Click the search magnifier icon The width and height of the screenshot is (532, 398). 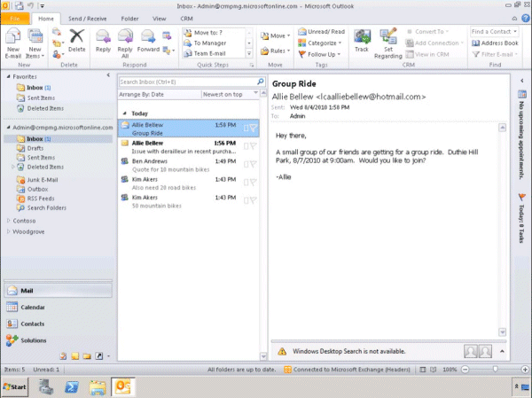coord(260,82)
